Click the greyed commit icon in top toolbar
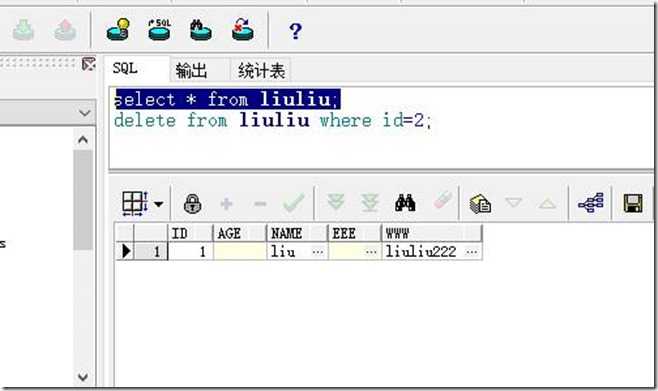The image size is (658, 391). point(24,30)
